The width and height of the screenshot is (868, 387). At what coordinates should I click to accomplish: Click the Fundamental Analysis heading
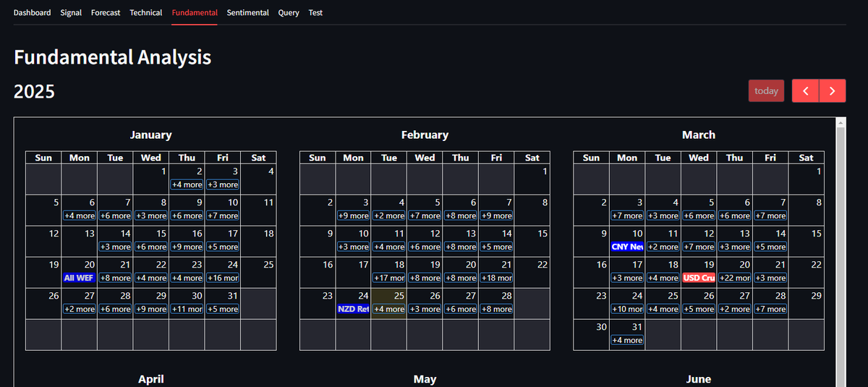tap(113, 57)
